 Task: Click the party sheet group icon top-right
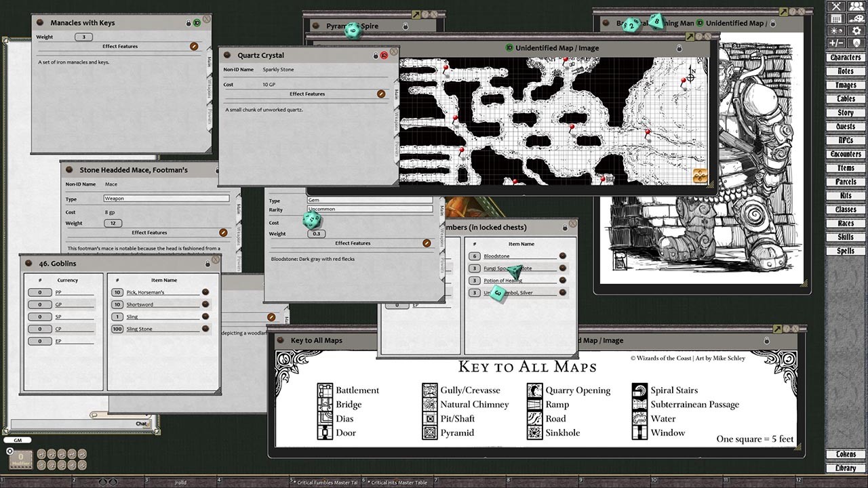point(856,7)
